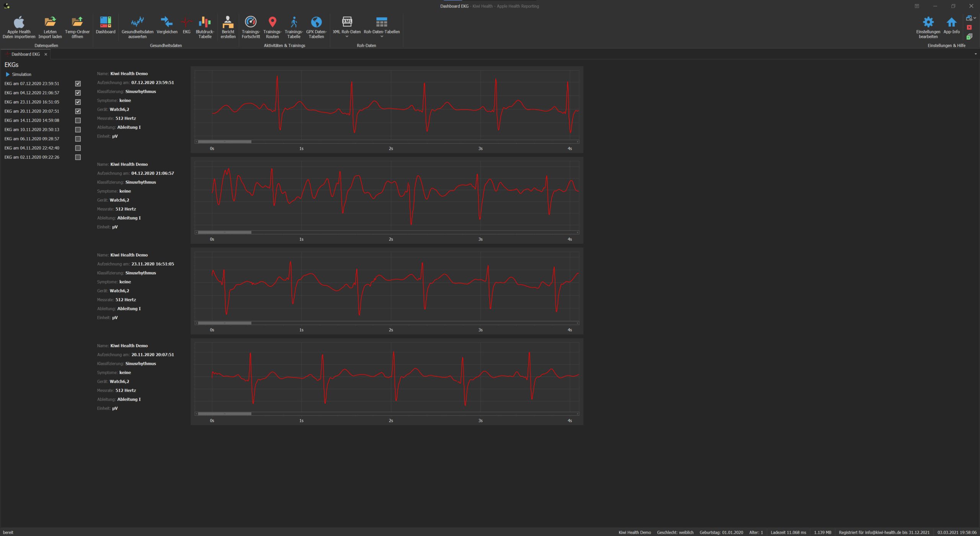The height and width of the screenshot is (536, 980).
Task: Click the Gesundheitsdaten auswerten icon
Action: pos(137,22)
